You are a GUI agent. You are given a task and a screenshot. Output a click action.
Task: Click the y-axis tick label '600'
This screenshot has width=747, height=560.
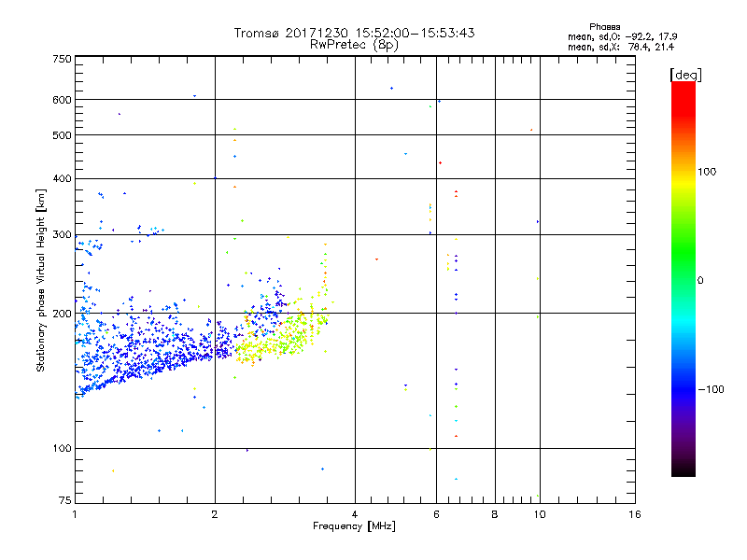click(x=63, y=100)
